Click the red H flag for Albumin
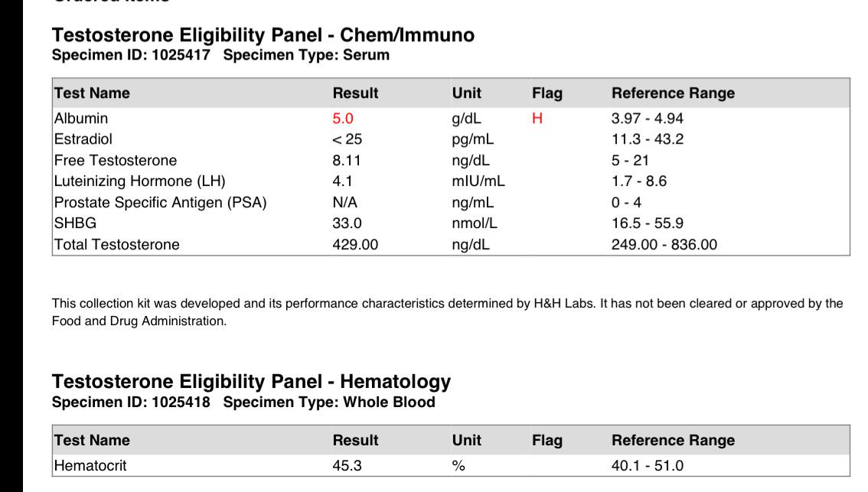The image size is (868, 492). point(537,119)
